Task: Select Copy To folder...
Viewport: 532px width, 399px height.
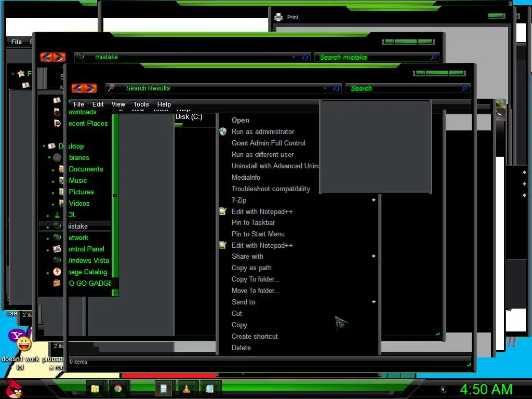Action: coord(256,279)
